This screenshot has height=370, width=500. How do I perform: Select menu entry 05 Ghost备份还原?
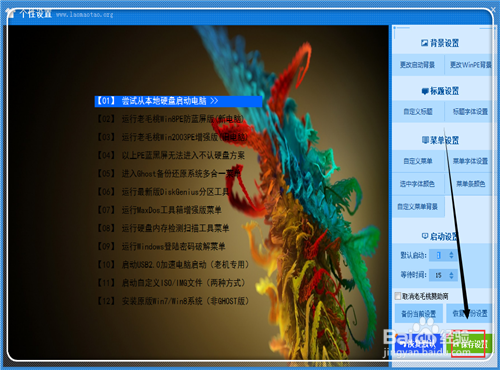pyautogui.click(x=168, y=173)
